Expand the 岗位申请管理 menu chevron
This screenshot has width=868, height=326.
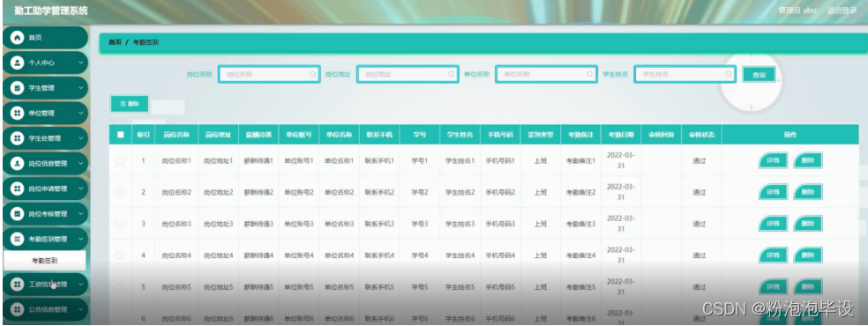pos(81,189)
